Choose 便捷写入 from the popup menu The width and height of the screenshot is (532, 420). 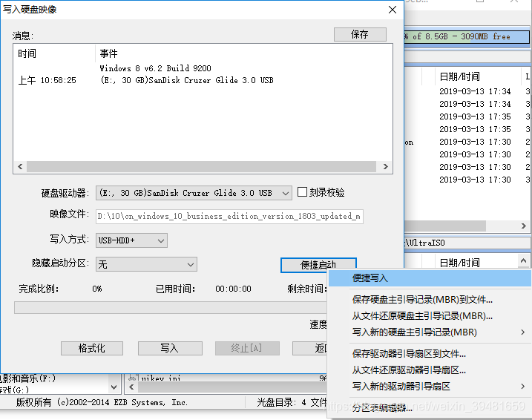coord(430,278)
